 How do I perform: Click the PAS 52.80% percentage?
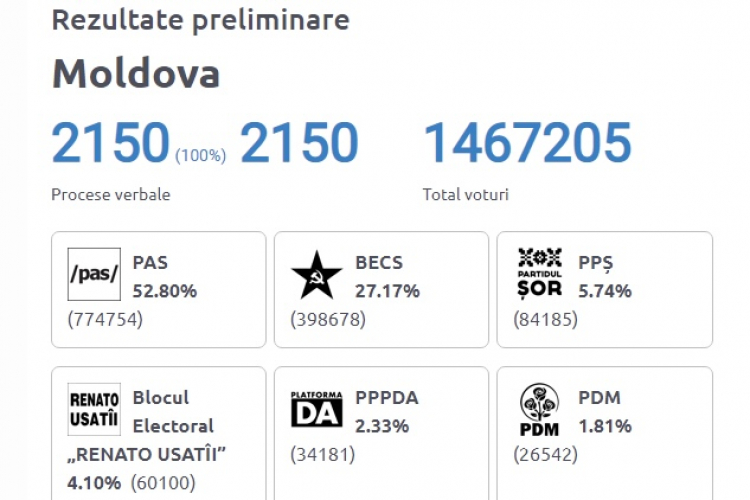click(165, 291)
